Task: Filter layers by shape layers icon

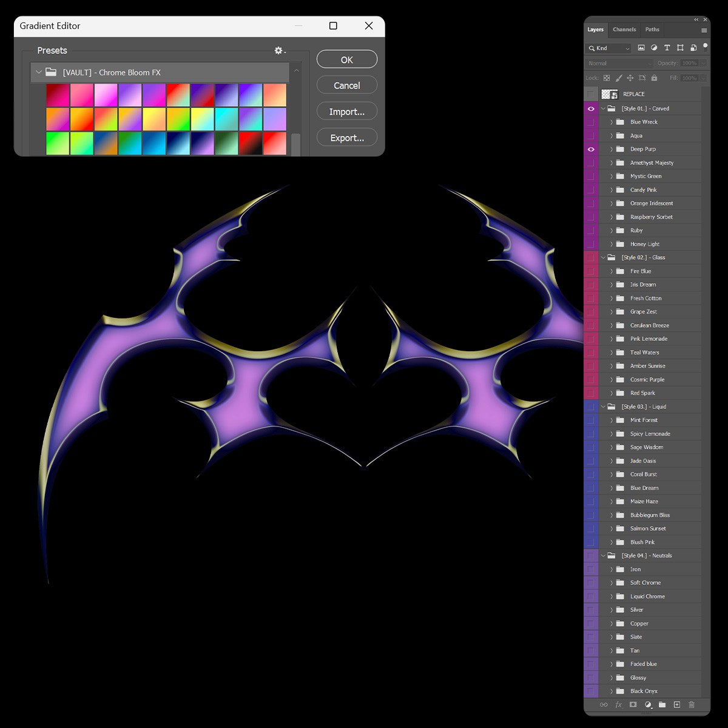Action: pos(680,48)
